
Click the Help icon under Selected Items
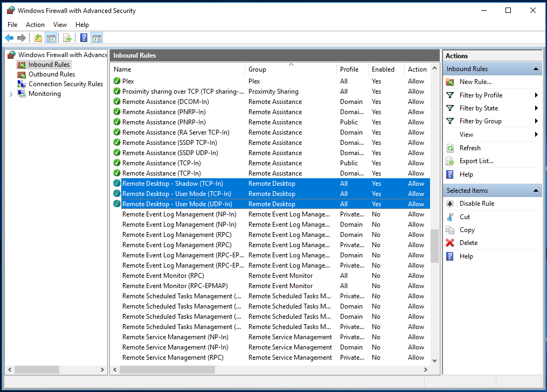coord(450,256)
